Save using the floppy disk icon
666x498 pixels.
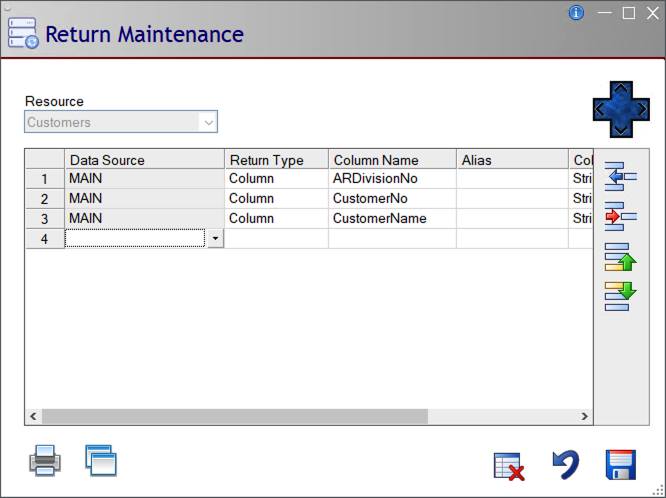[621, 465]
